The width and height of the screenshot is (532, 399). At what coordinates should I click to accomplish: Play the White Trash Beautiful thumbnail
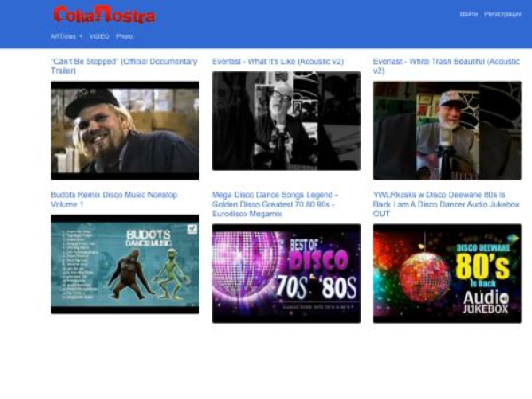coord(448,130)
